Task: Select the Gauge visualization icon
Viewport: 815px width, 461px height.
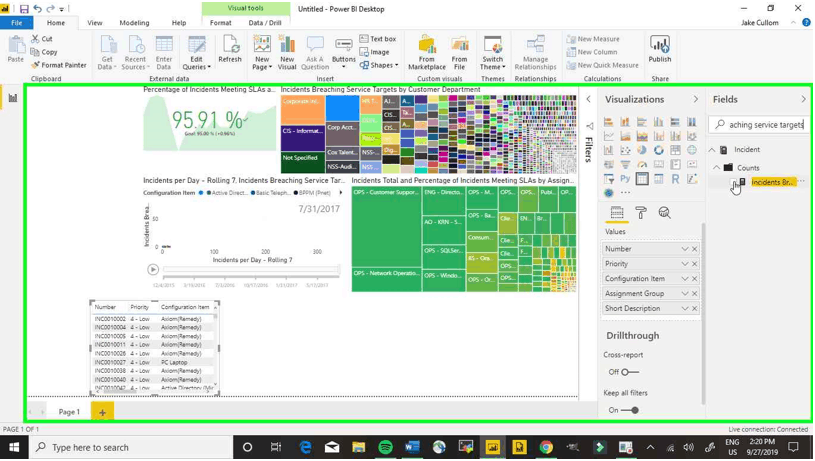Action: pos(641,164)
